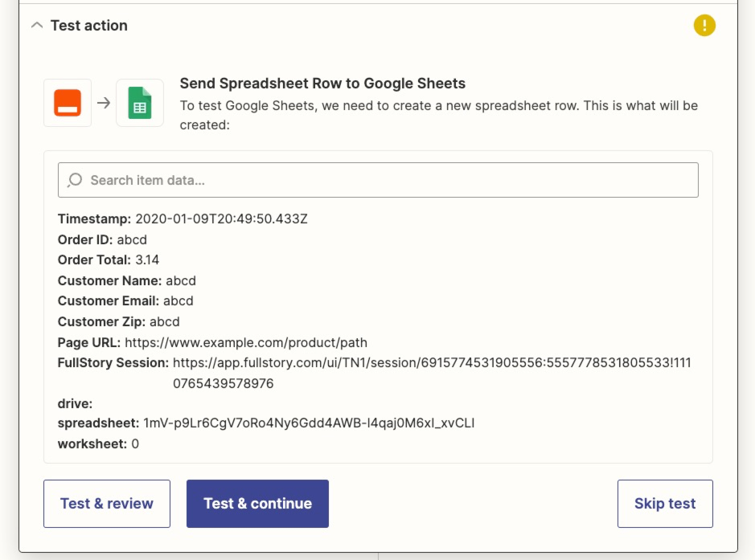Select the worksheet value 0
Image resolution: width=755 pixels, height=560 pixels.
135,444
